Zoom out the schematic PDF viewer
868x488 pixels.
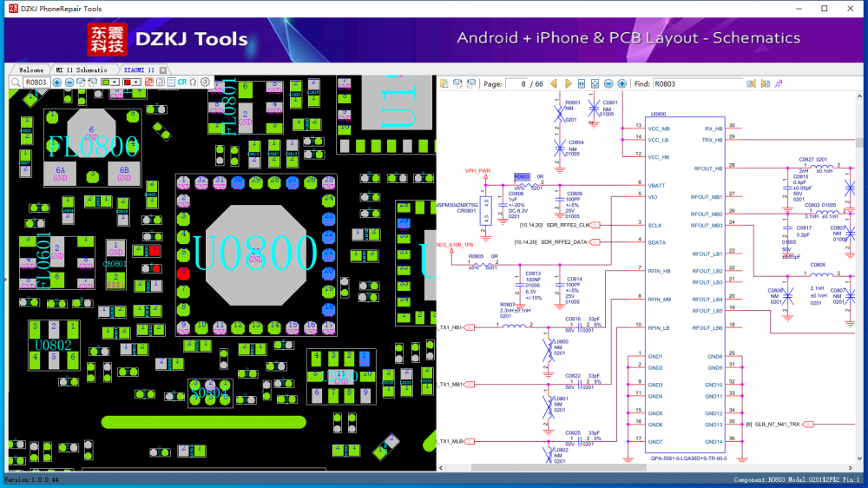(609, 83)
